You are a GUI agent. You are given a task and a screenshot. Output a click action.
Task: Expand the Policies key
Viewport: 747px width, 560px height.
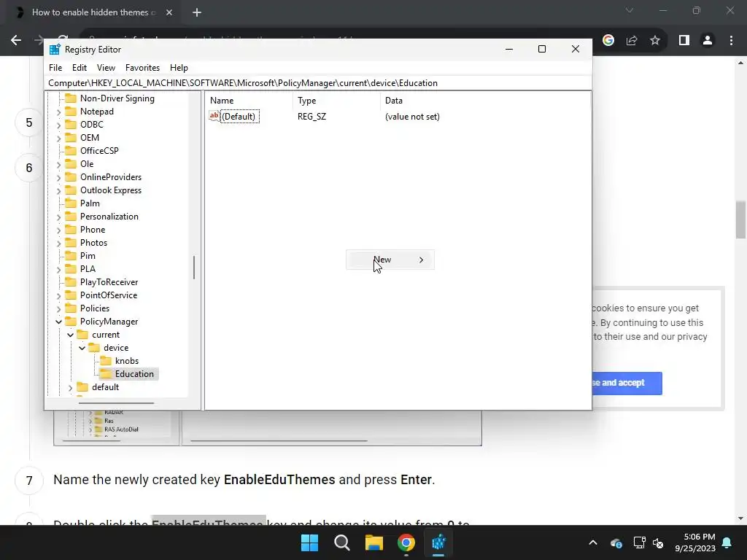(x=58, y=309)
